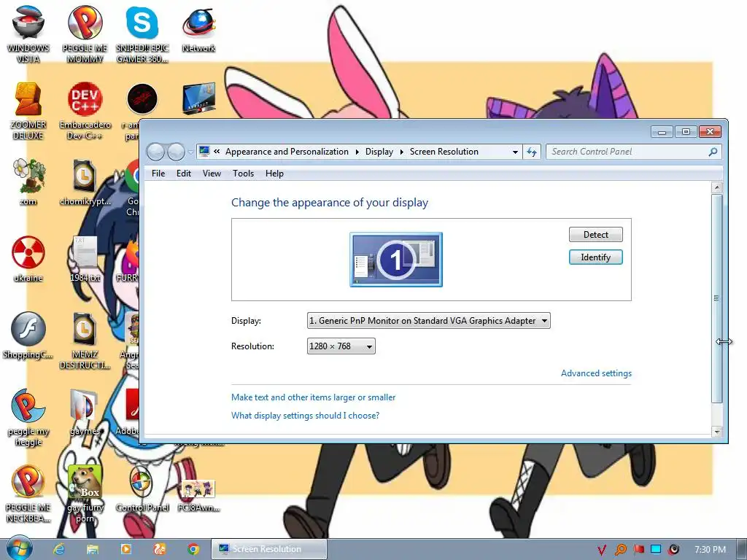Click the 7:30 PM taskbar clock
Viewport: 747px width, 560px height.
[x=710, y=550]
